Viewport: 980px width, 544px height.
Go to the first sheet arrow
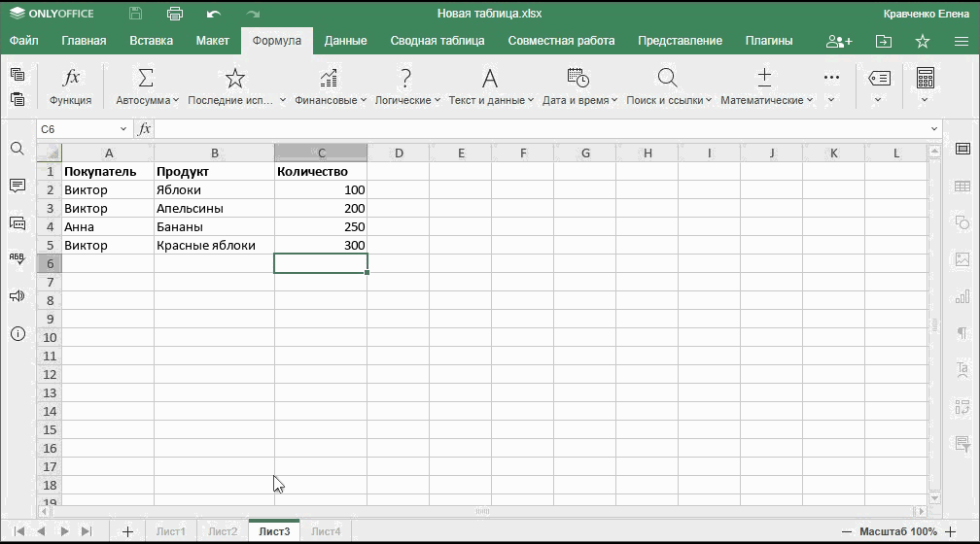[x=18, y=531]
